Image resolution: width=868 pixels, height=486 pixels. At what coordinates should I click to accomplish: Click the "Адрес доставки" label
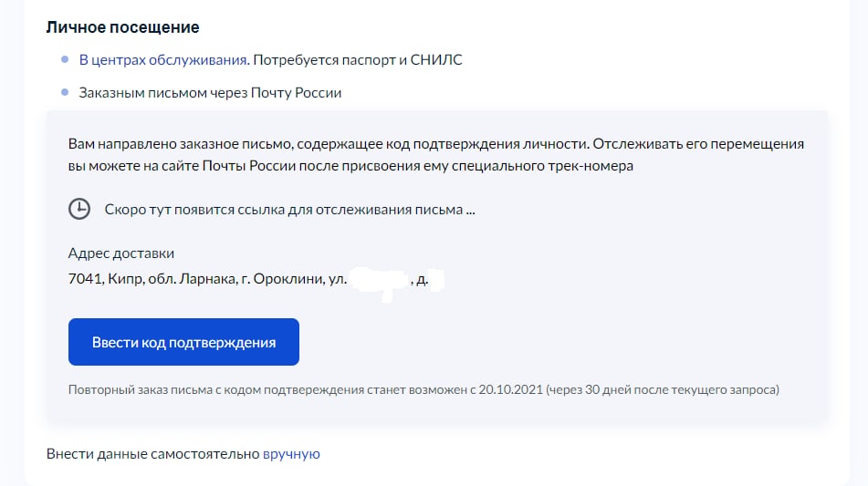pos(121,253)
